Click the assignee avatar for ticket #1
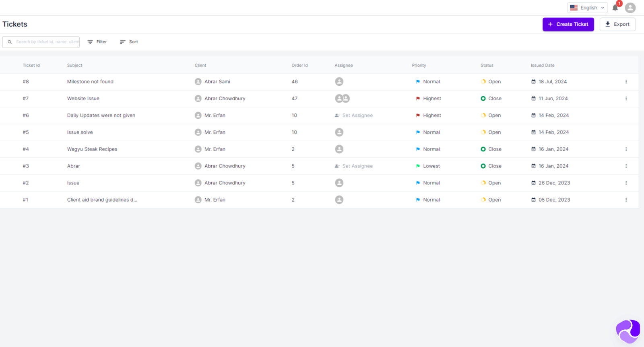Image resolution: width=644 pixels, height=347 pixels. 339,200
